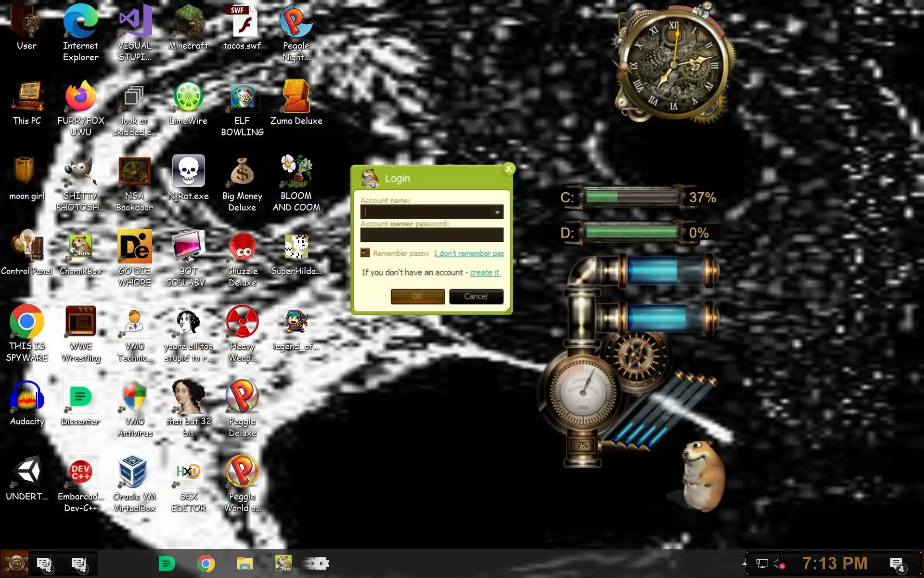Click the Account owner password field
The height and width of the screenshot is (578, 924).
(432, 235)
